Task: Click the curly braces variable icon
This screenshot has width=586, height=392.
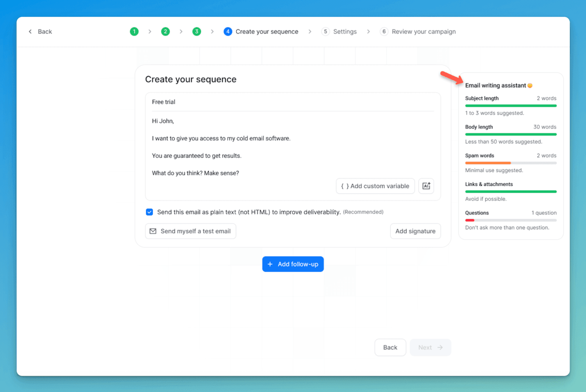Action: click(345, 186)
